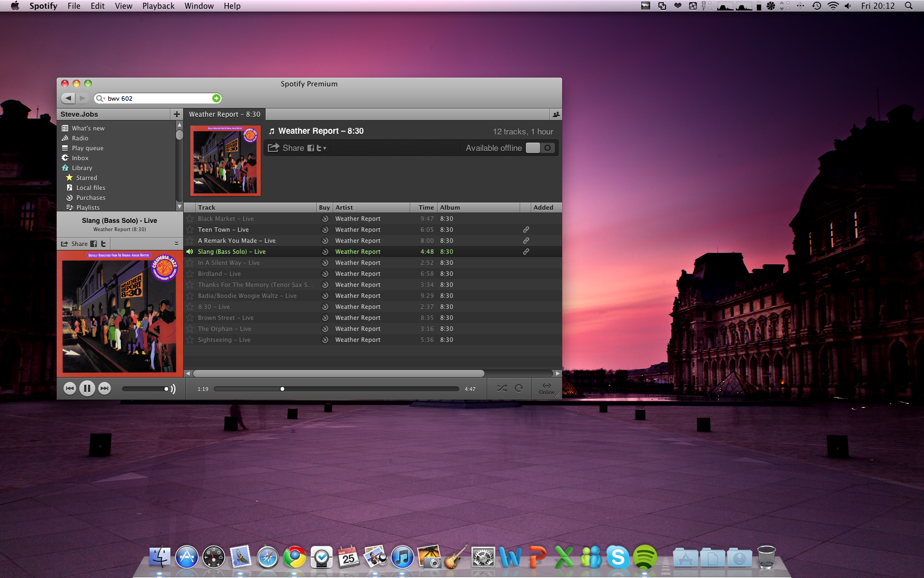The image size is (924, 578).
Task: Open Play queue in the sidebar
Action: point(87,148)
